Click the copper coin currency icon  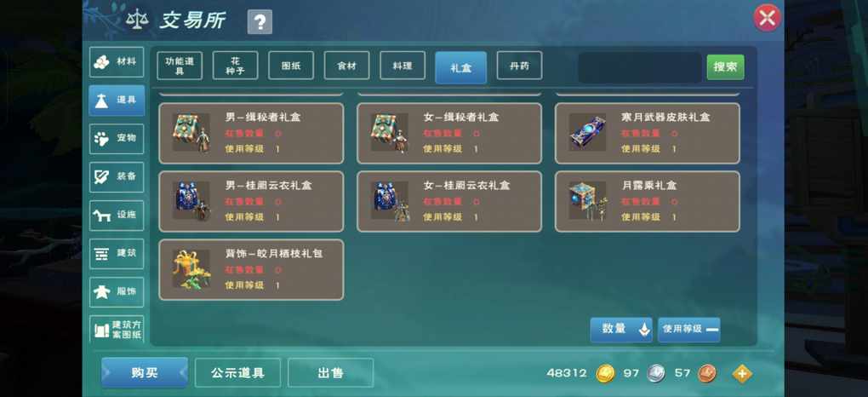click(707, 373)
